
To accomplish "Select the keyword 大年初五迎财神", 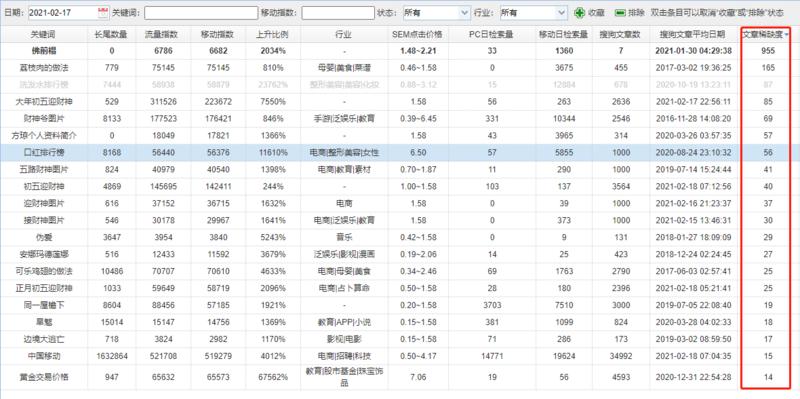I will click(43, 102).
